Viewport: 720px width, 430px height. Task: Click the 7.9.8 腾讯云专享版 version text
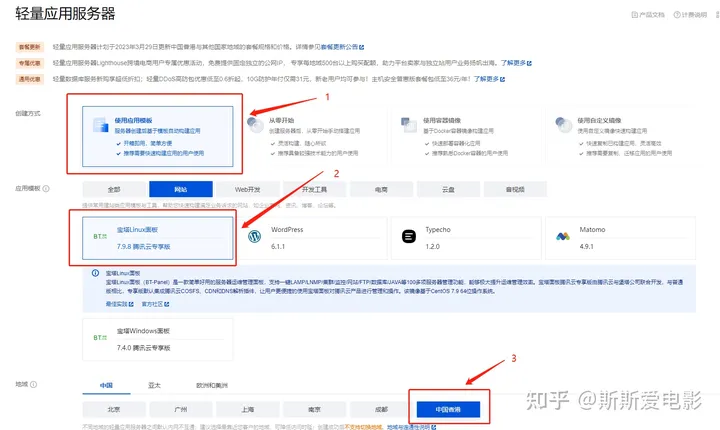[x=143, y=247]
